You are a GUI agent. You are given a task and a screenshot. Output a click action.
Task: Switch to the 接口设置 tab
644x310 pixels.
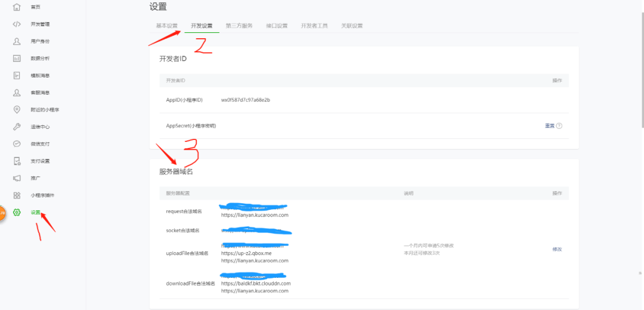coord(277,26)
